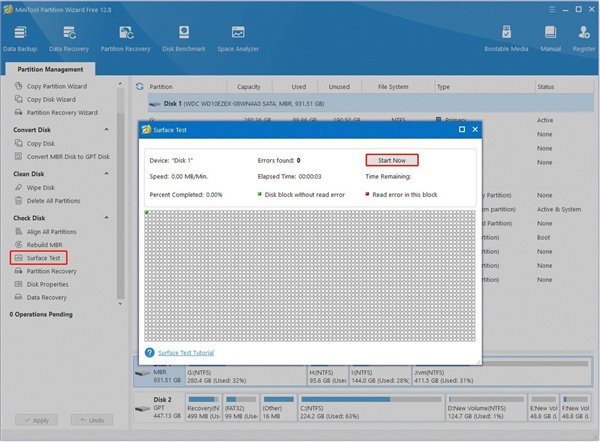Create Bootable Media
Screen dimensions: 600x442
click(506, 39)
